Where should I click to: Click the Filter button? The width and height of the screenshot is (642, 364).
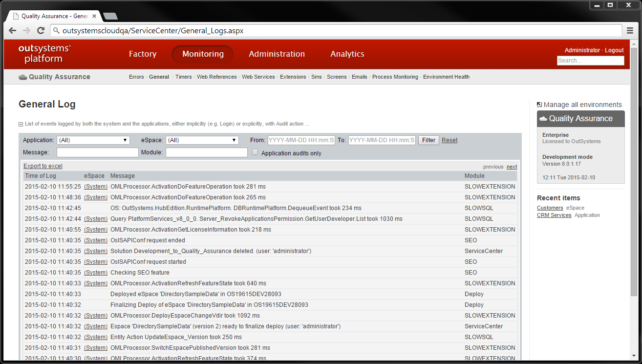pyautogui.click(x=428, y=140)
